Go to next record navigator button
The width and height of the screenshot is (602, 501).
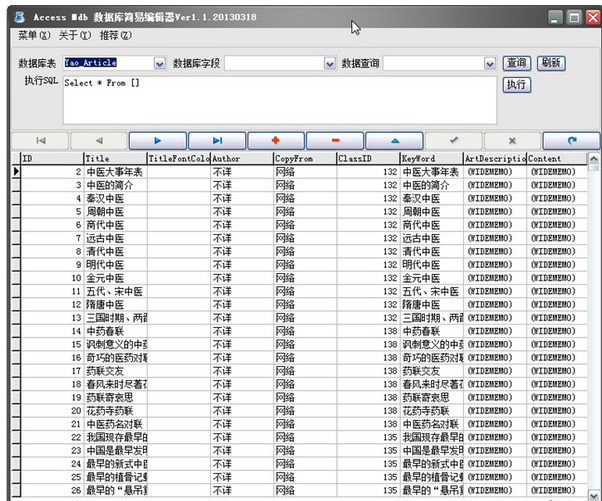pyautogui.click(x=158, y=141)
